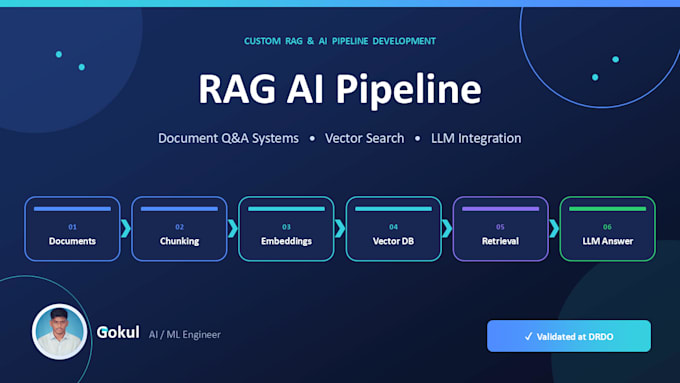680x383 pixels.
Task: Click the arrow between Documents and Chunking
Action: coord(126,229)
